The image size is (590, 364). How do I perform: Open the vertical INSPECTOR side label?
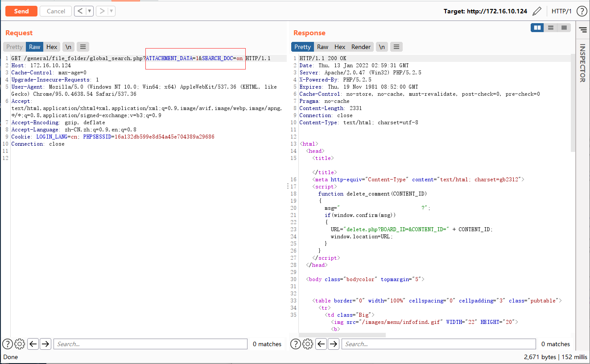pyautogui.click(x=582, y=63)
